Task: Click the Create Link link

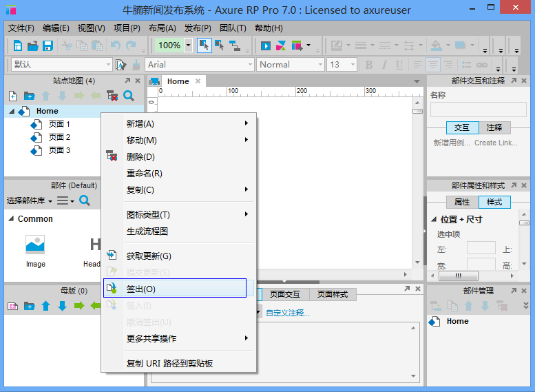Action: [x=496, y=143]
